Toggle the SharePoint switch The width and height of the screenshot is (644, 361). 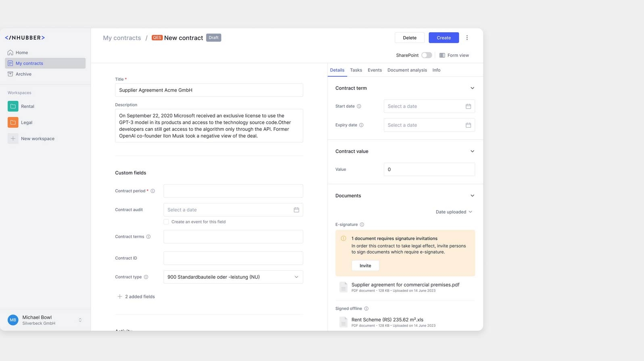[x=427, y=55]
